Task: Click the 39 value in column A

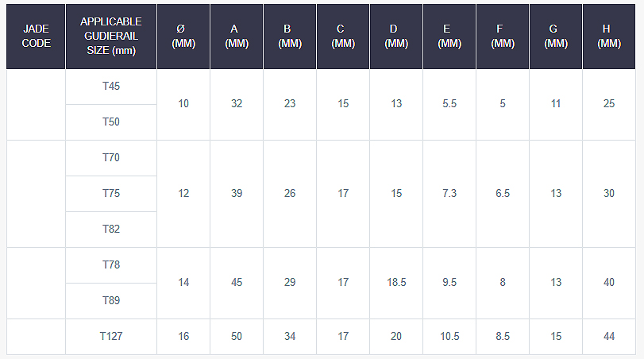Action: 237,194
